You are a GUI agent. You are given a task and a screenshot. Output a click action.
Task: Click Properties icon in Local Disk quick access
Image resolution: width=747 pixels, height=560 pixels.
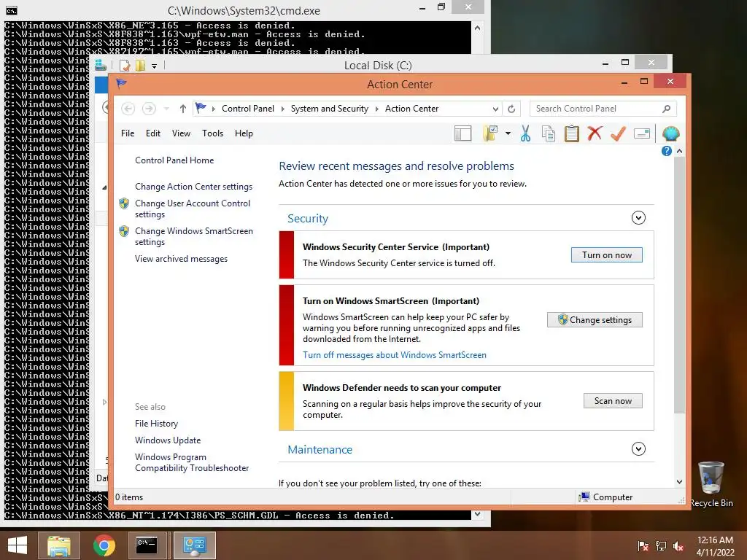[124, 65]
